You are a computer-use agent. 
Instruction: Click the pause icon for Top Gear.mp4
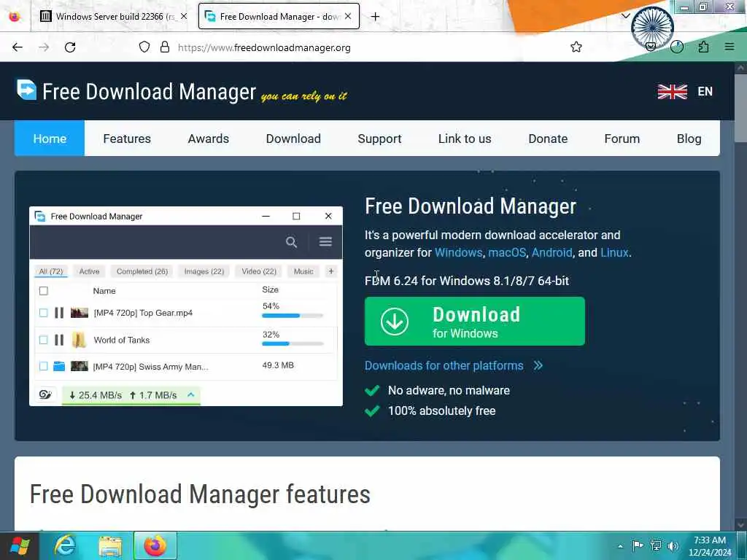(x=59, y=313)
